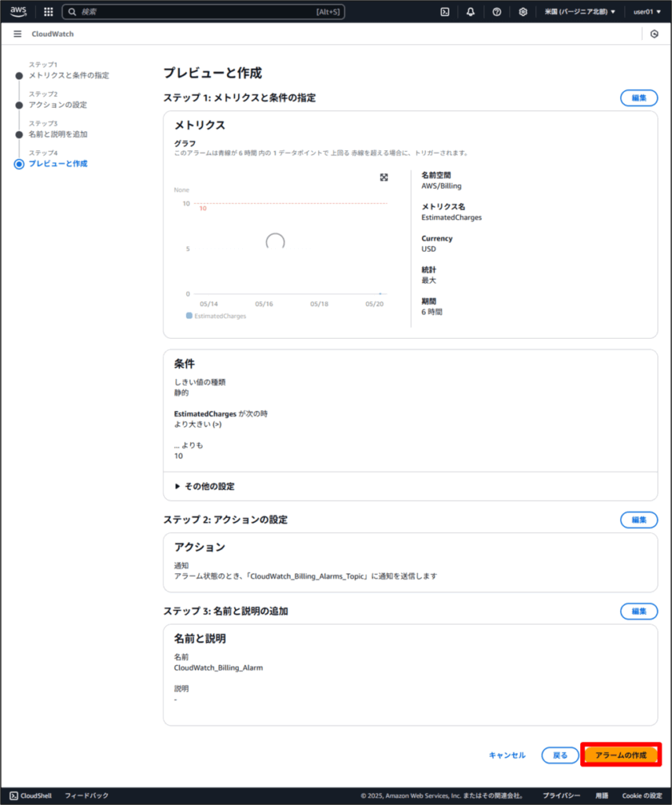
Task: Click キャンセル to cancel alarm creation
Action: coord(507,755)
